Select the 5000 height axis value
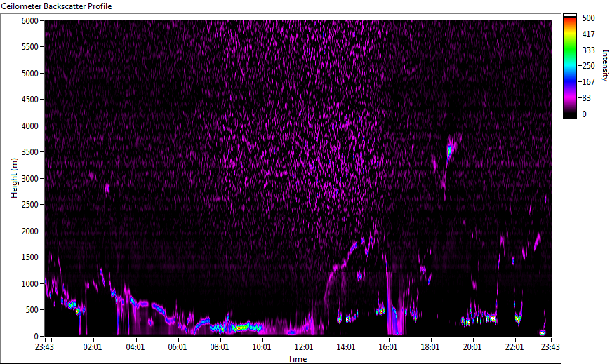 point(29,74)
